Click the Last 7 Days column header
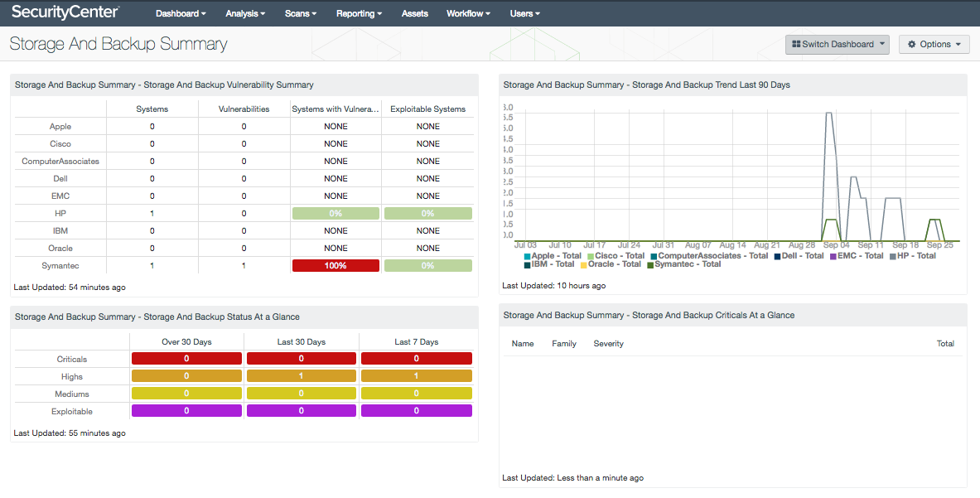Viewport: 980px width, 498px height. [416, 341]
